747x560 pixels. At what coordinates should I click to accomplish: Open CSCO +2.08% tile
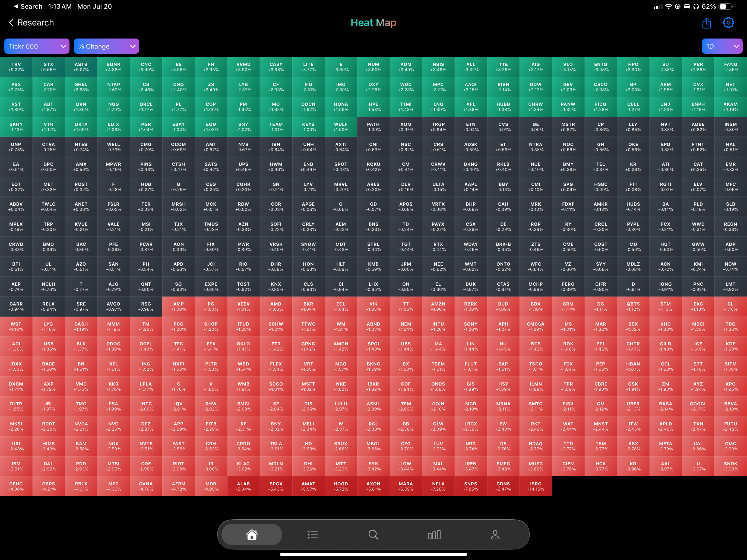point(601,87)
